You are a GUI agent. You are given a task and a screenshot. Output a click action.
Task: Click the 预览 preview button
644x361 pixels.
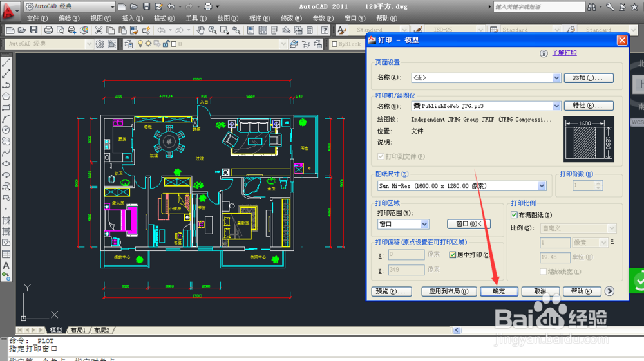pyautogui.click(x=391, y=292)
